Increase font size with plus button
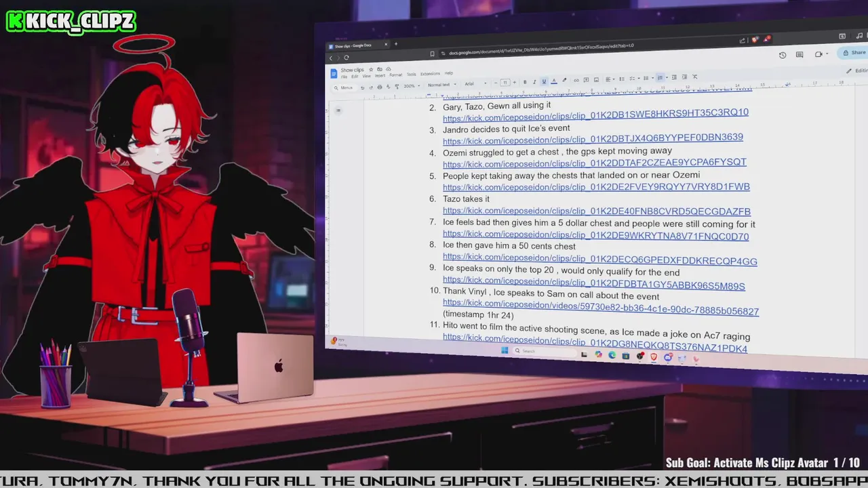The height and width of the screenshot is (488, 868). [x=514, y=82]
